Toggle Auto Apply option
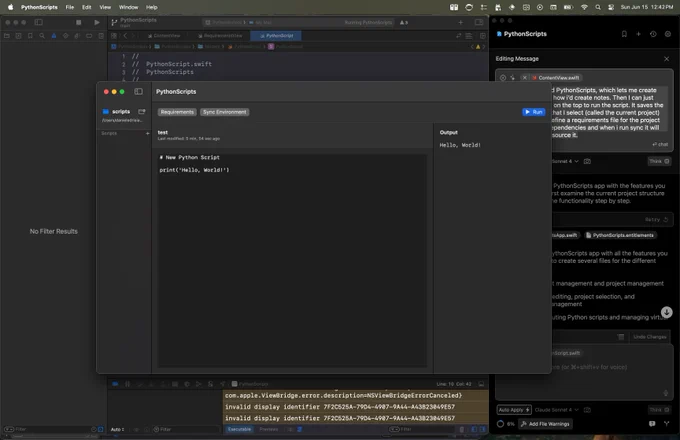Viewport: 680px width, 440px height. point(514,410)
